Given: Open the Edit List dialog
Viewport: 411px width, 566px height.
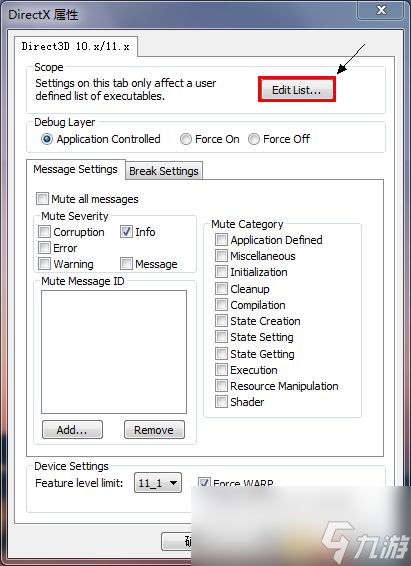Looking at the screenshot, I should tap(297, 90).
